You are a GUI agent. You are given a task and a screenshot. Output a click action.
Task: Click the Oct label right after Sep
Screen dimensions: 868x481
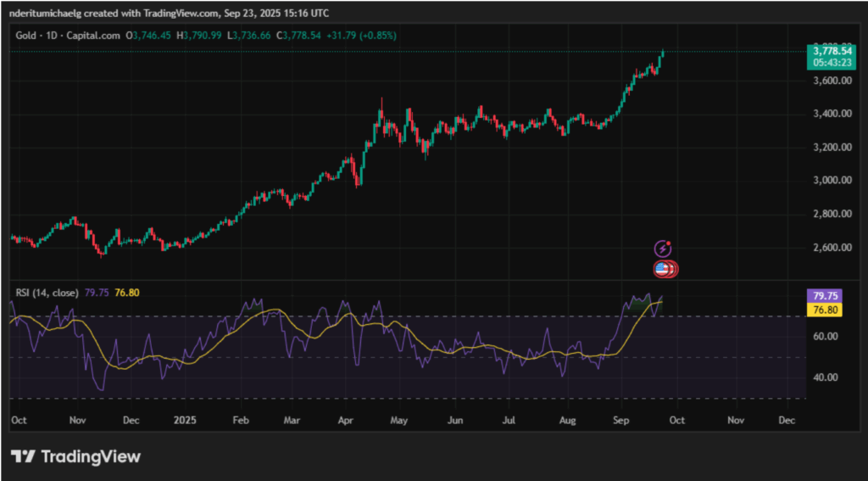pos(677,421)
